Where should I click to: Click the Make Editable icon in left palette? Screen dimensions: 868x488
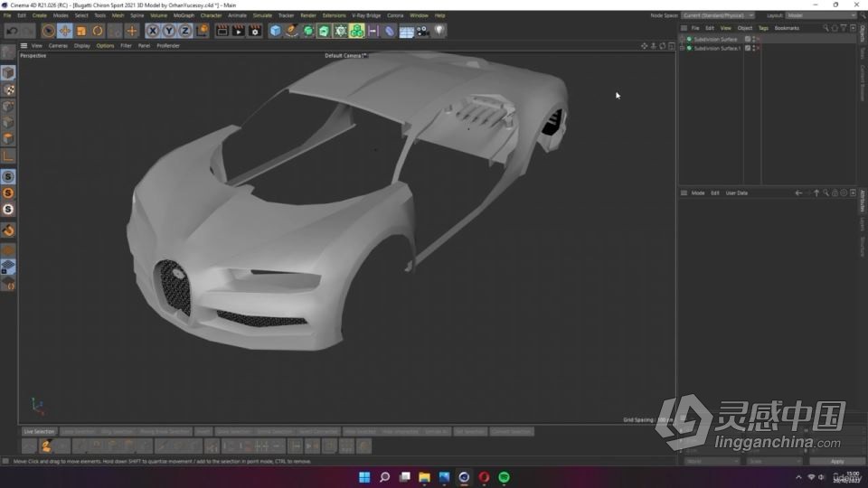[8, 52]
